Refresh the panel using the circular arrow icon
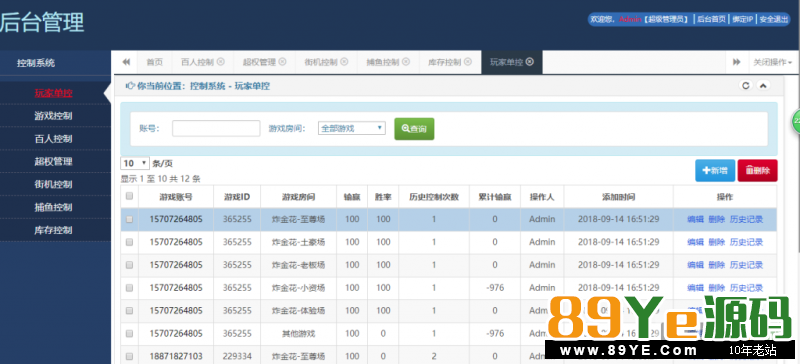 (746, 86)
